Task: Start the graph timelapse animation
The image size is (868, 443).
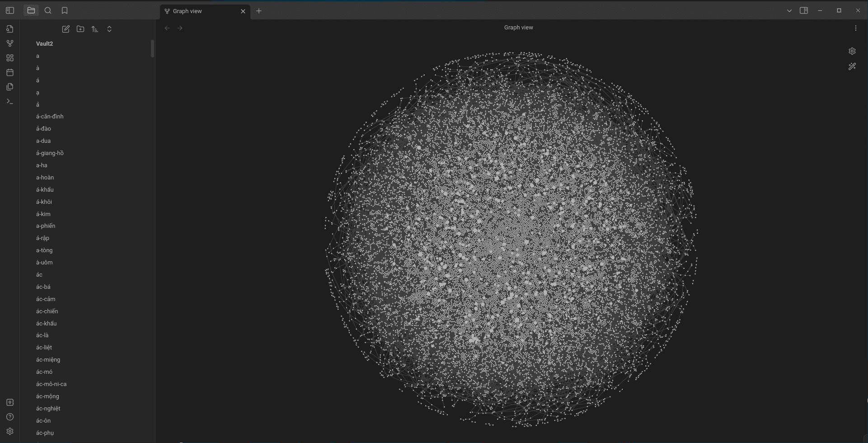Action: click(852, 66)
